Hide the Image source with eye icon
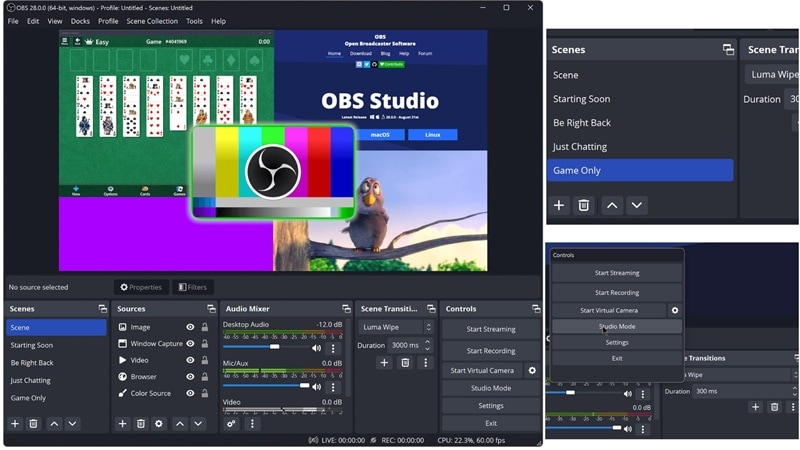Image resolution: width=800 pixels, height=450 pixels. pyautogui.click(x=190, y=327)
